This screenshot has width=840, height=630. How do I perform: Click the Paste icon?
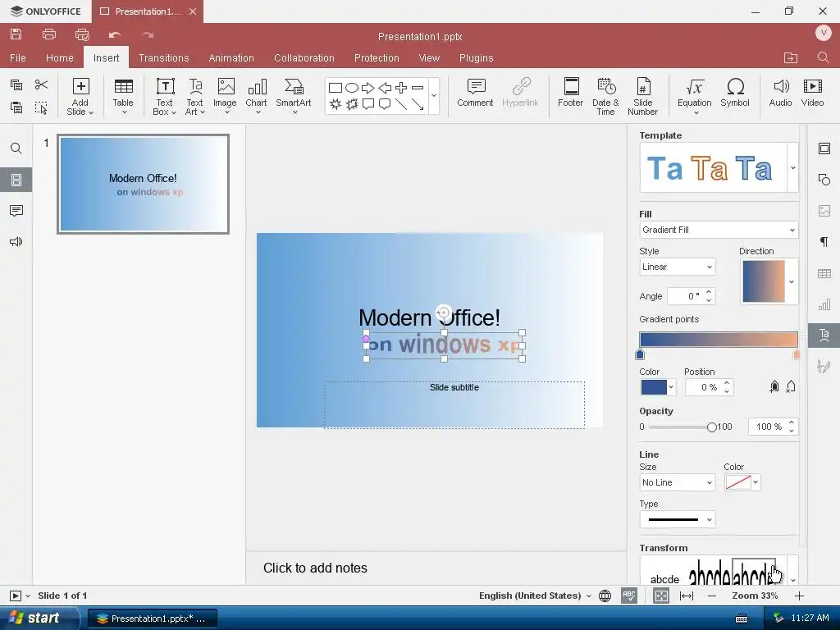point(16,107)
